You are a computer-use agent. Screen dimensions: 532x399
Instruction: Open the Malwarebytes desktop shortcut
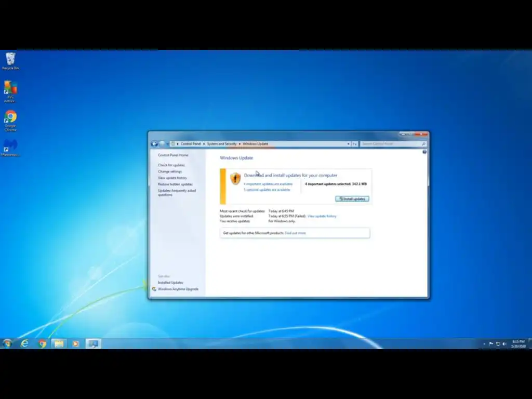(10, 148)
